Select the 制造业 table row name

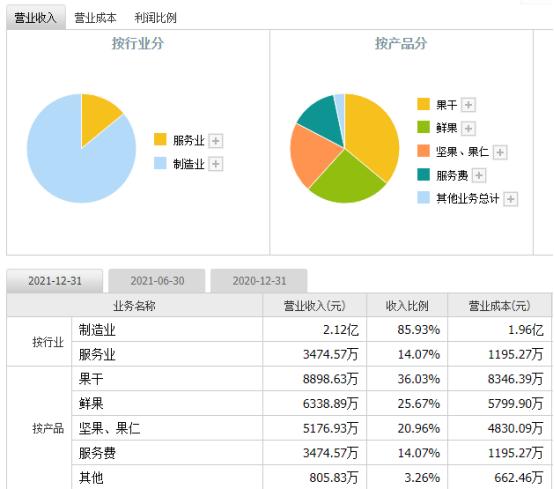tap(97, 330)
